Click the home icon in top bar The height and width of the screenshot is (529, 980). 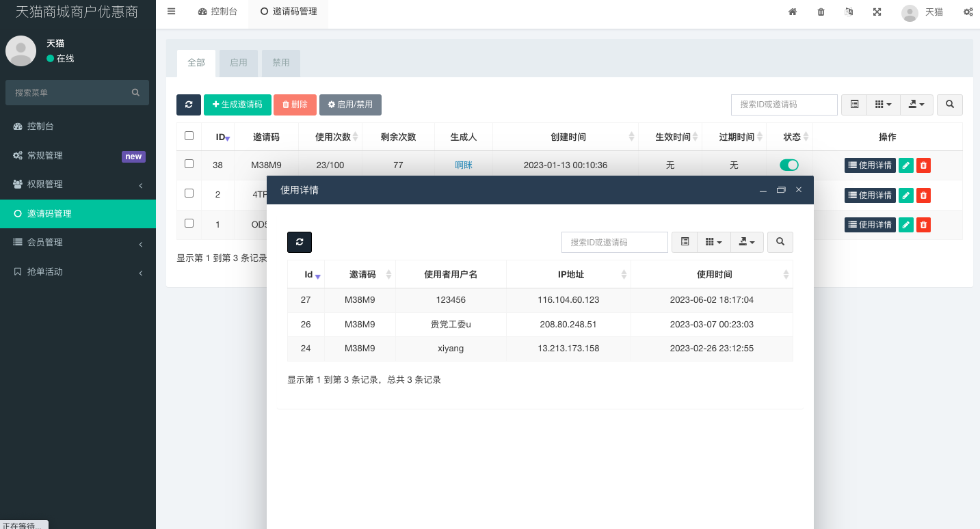pyautogui.click(x=793, y=12)
